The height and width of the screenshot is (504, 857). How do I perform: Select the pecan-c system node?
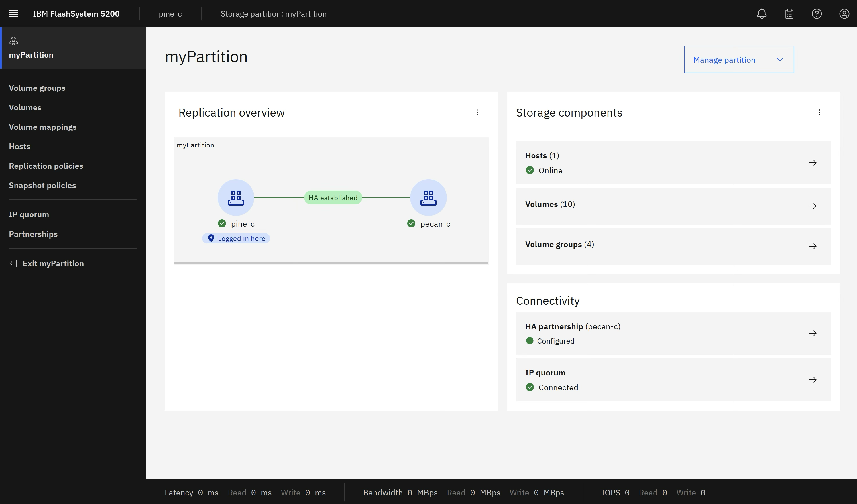click(x=428, y=197)
